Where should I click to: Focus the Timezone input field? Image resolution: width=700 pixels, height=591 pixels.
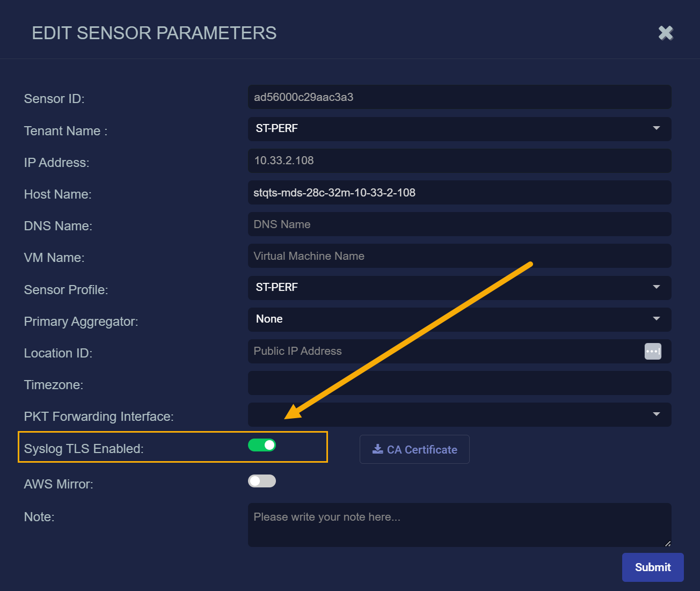(460, 383)
